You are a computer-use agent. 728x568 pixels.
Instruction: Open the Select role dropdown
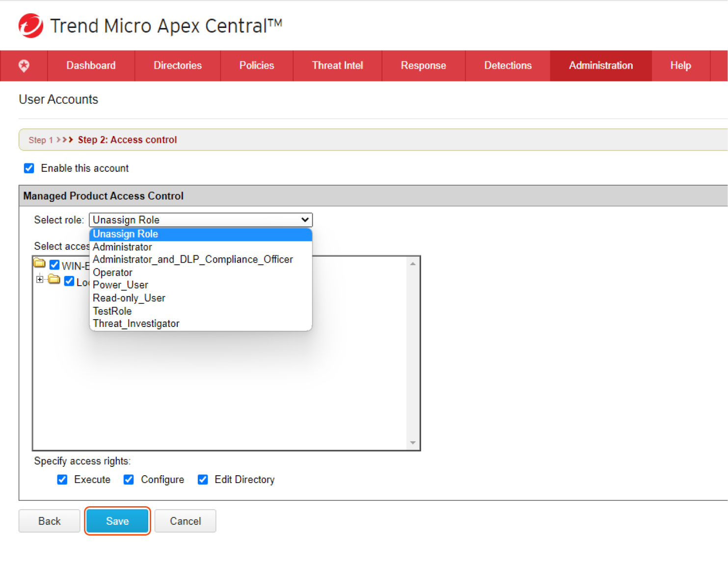pos(200,220)
